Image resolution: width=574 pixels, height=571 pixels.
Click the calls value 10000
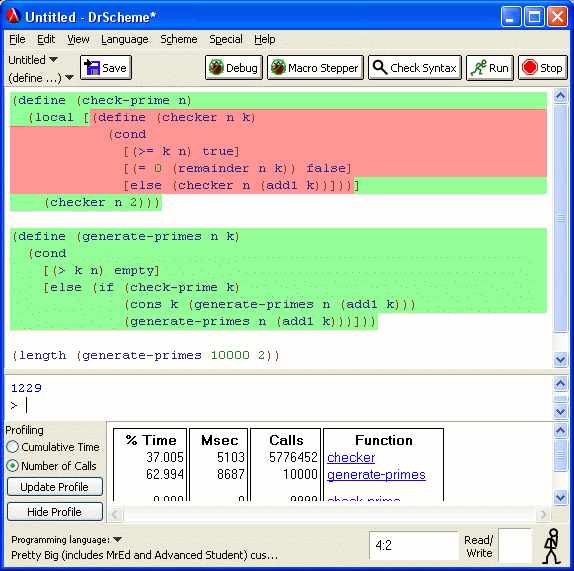300,474
